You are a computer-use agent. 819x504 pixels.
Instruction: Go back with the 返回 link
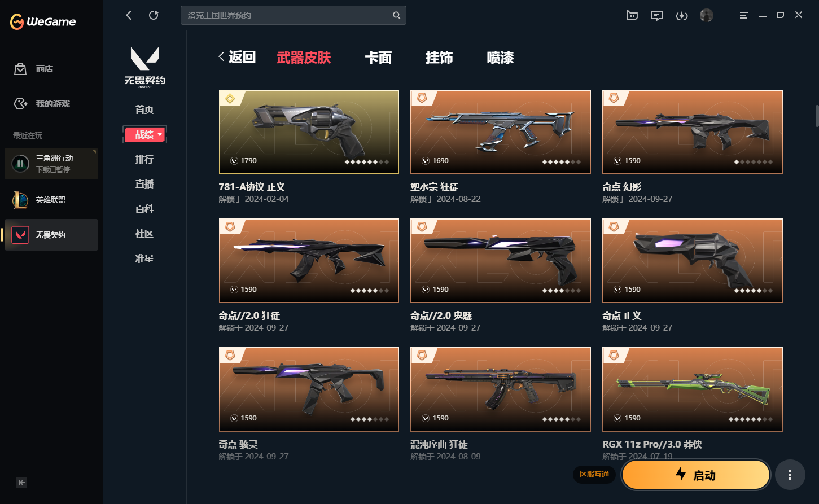(x=237, y=57)
